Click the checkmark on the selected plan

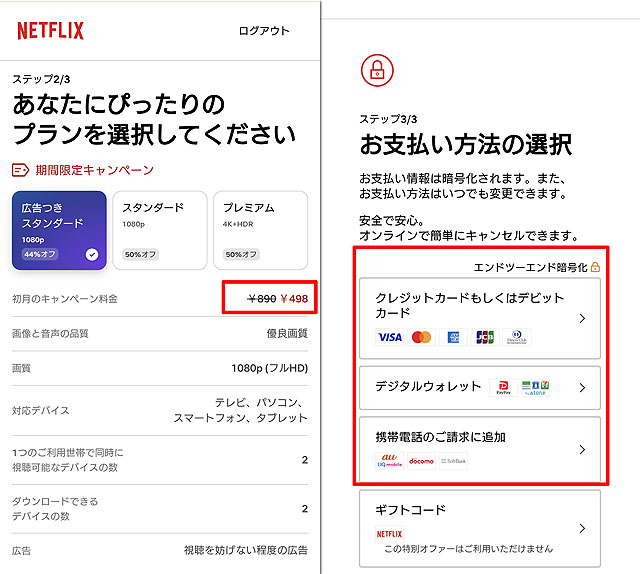92,254
